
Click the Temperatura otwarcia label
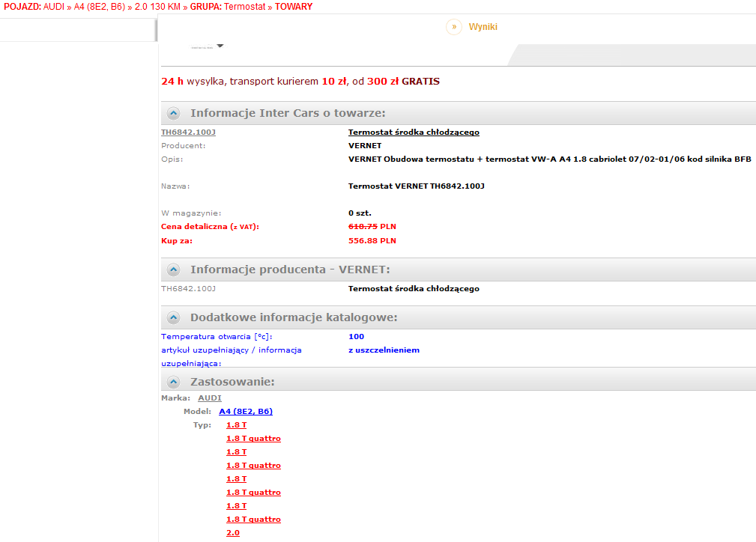pyautogui.click(x=217, y=337)
